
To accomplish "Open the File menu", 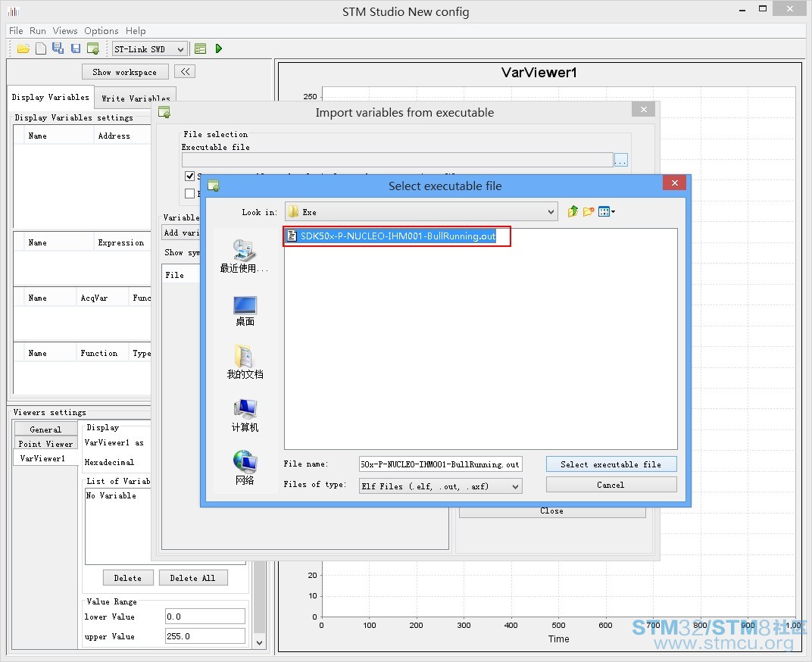I will [16, 30].
